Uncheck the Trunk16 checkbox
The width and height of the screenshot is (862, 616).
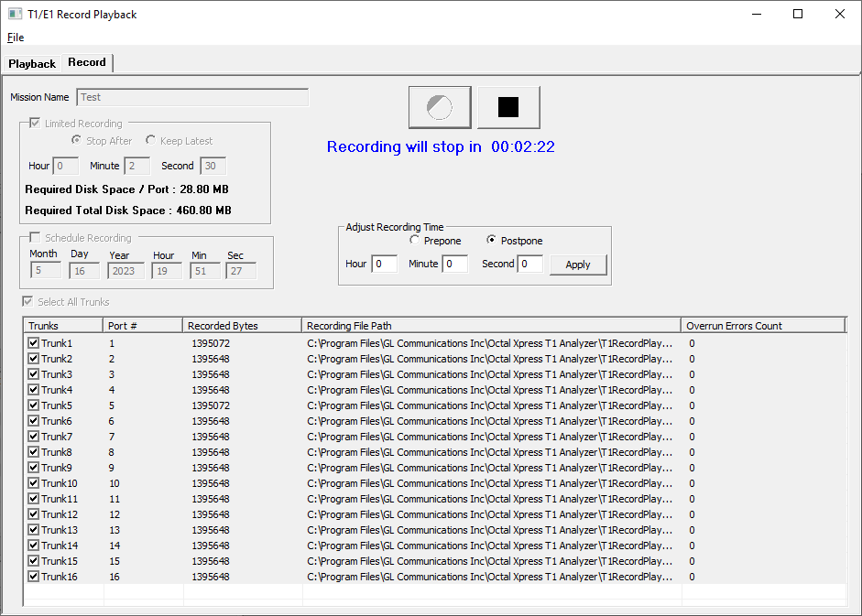[34, 577]
